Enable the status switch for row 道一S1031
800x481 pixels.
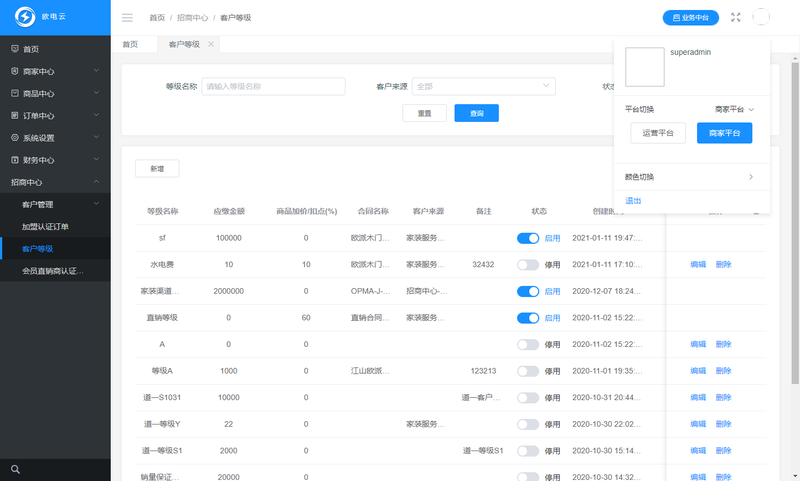point(528,397)
